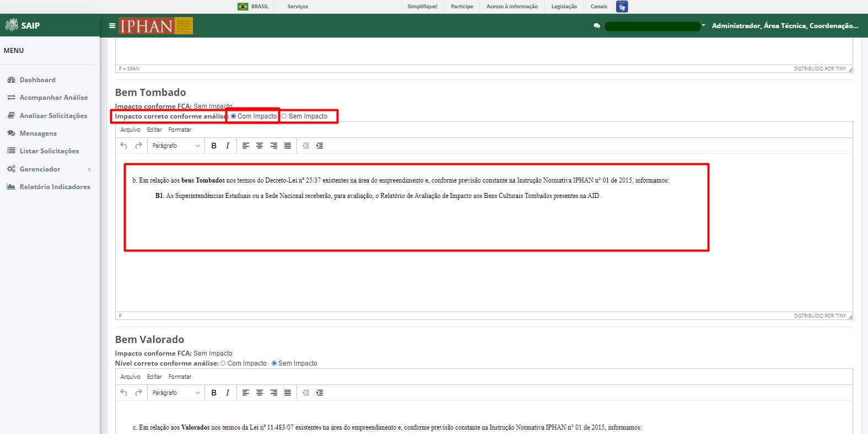Screen dimensions: 868x434
Task: Open the chat messages icon in header
Action: point(597,26)
